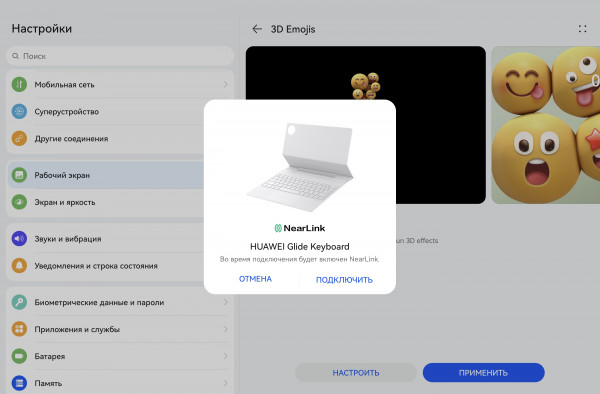The image size is (600, 394).
Task: Click the search magnifier icon
Action: (15, 56)
